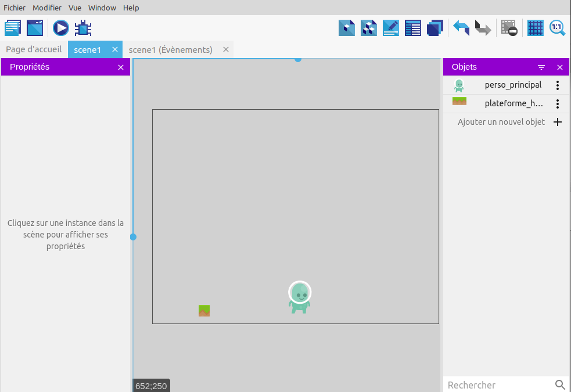Open the filter options in Objets panel
Screen dimensions: 571x392
point(541,67)
